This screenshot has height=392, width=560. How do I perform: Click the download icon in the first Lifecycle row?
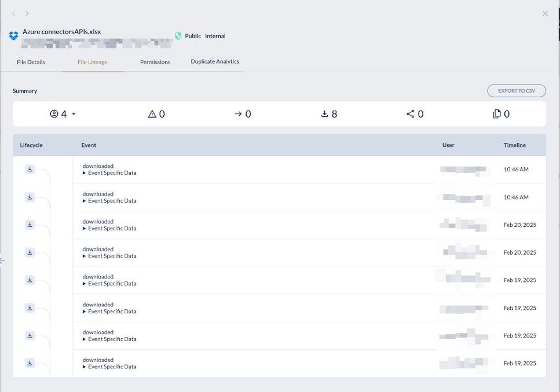30,169
